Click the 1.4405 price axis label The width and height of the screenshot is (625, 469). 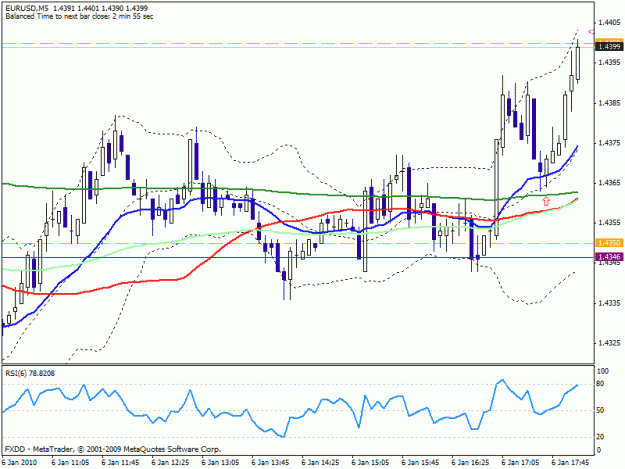pos(609,23)
